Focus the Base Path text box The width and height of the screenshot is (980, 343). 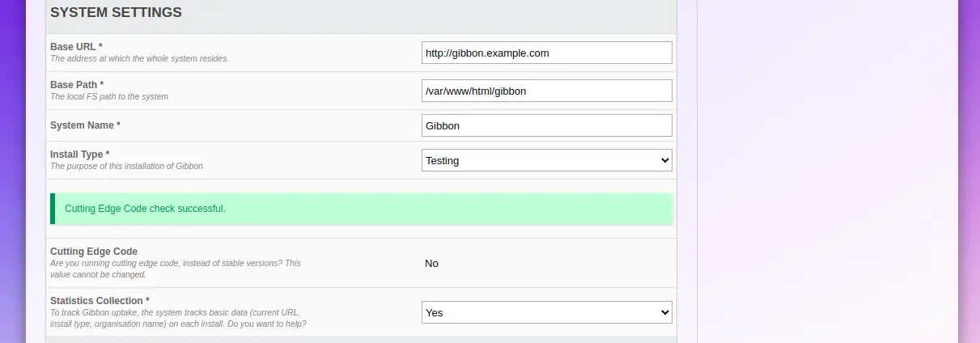(x=547, y=91)
